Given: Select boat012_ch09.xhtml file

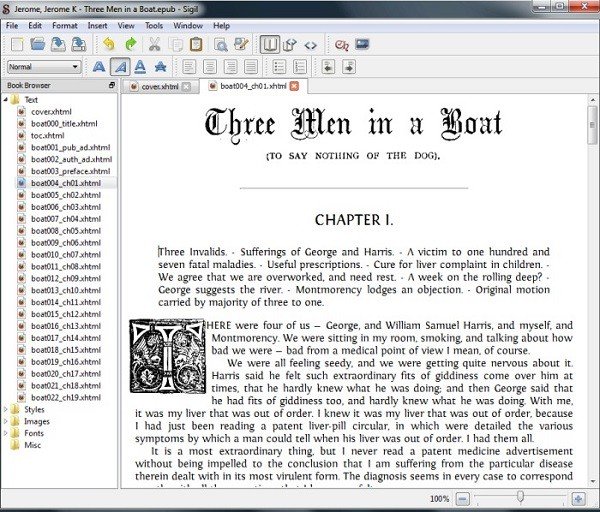Looking at the screenshot, I should tap(66, 278).
